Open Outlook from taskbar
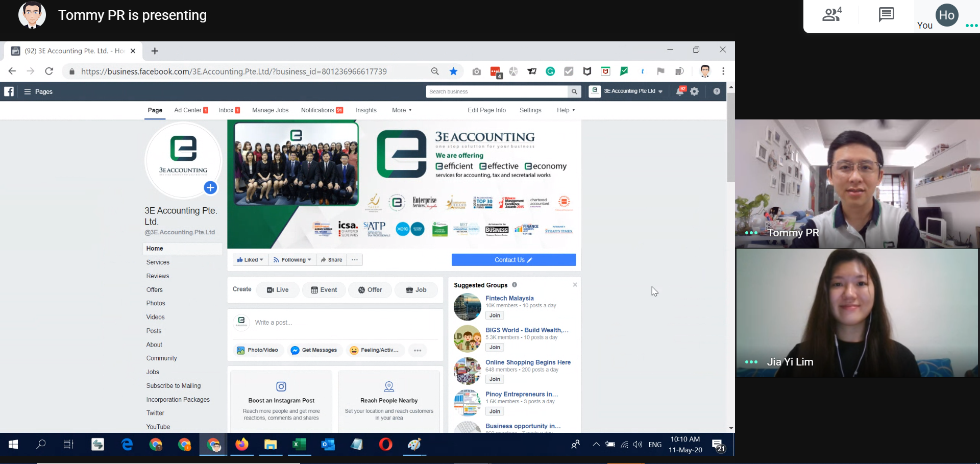Image resolution: width=980 pixels, height=464 pixels. click(x=328, y=445)
